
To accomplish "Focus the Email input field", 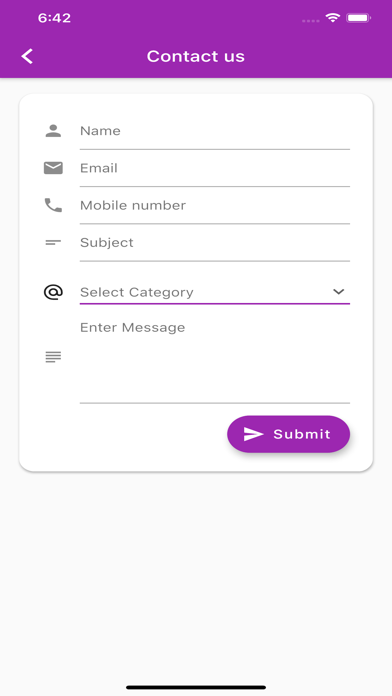I will click(215, 168).
